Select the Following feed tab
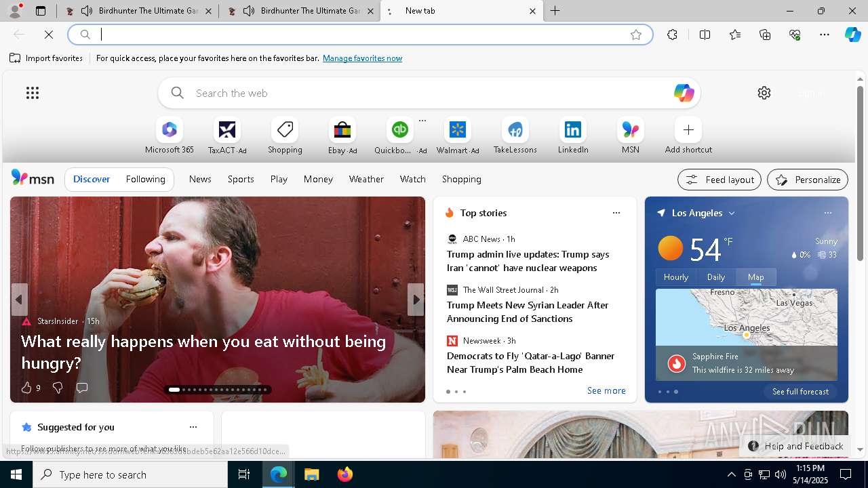 click(x=145, y=179)
